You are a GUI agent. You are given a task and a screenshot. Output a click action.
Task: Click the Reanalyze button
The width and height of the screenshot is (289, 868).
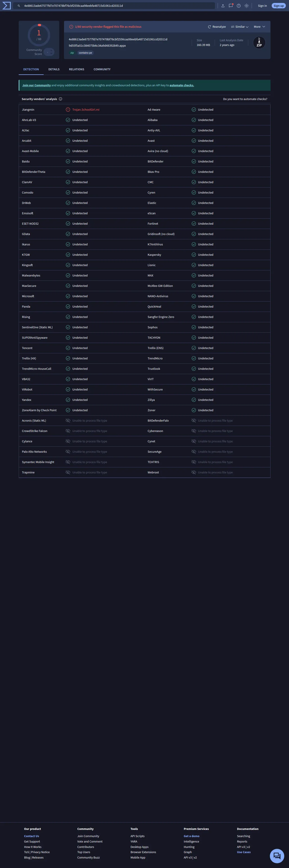tap(217, 27)
